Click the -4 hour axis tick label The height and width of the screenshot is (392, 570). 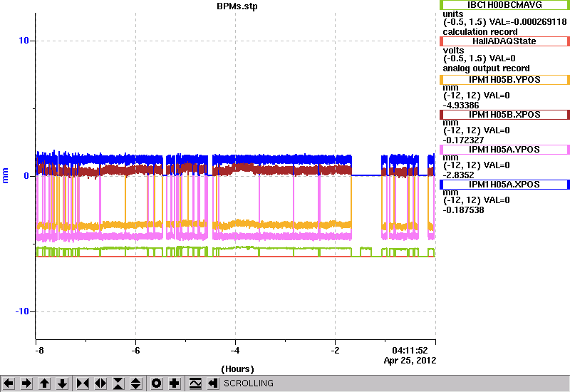click(x=235, y=351)
